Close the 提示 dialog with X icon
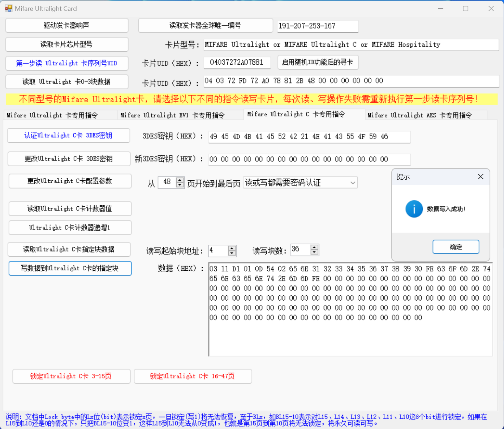The height and width of the screenshot is (429, 504). (x=481, y=177)
